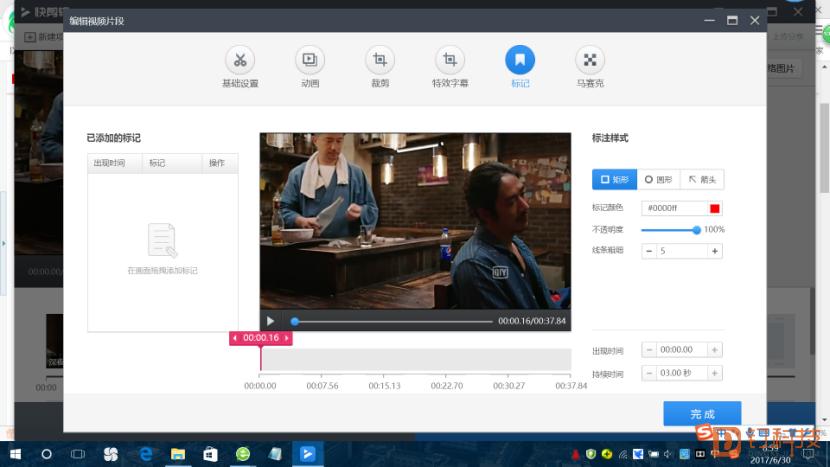Minimize the 编辑视频片段 dialog
Image resolution: width=830 pixels, height=467 pixels.
pos(709,21)
